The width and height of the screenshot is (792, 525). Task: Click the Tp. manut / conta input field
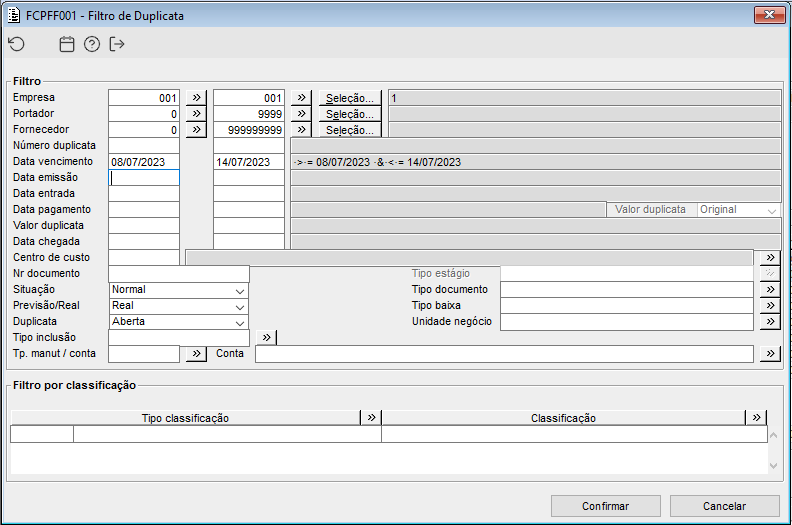[144, 354]
